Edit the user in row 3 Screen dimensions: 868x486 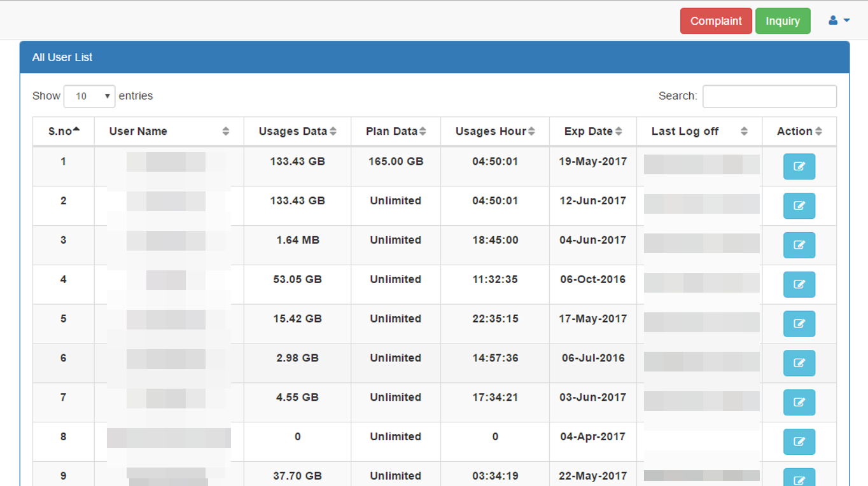point(799,245)
